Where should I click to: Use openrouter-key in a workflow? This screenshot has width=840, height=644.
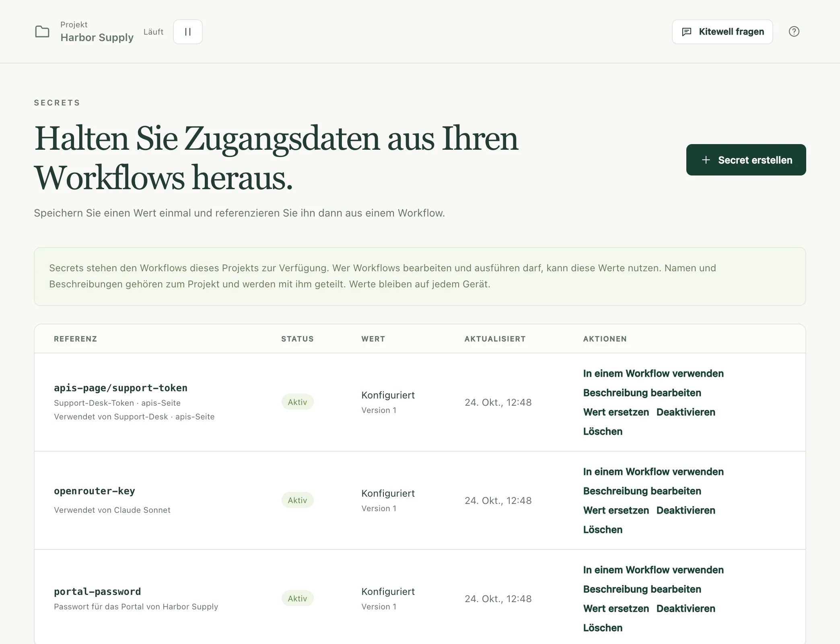pyautogui.click(x=653, y=472)
